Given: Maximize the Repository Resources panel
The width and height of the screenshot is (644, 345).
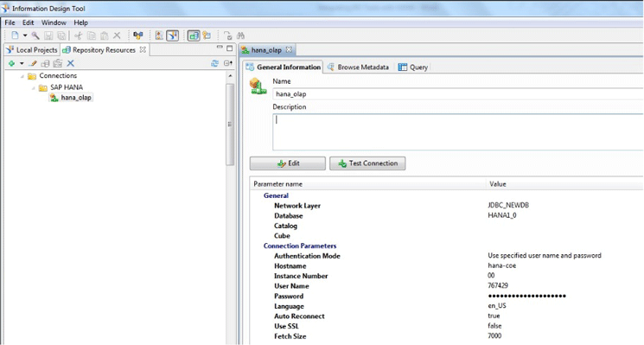Looking at the screenshot, I should (x=230, y=48).
